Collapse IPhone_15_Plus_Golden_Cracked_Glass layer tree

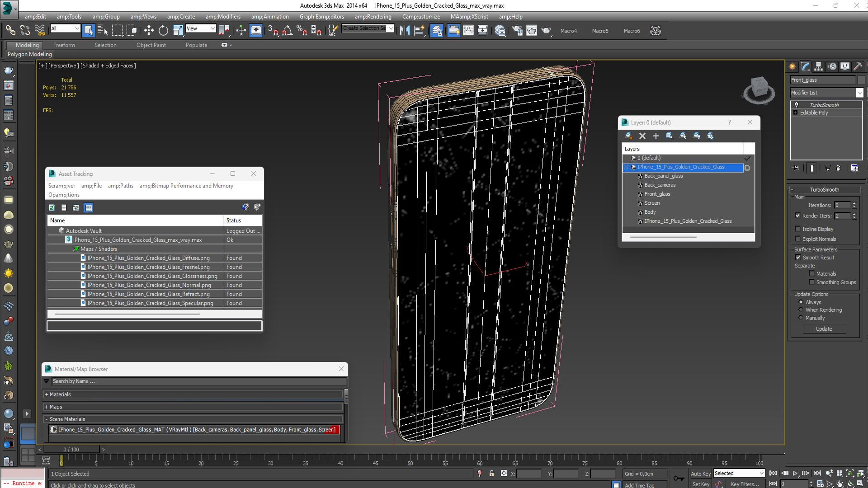pyautogui.click(x=626, y=167)
